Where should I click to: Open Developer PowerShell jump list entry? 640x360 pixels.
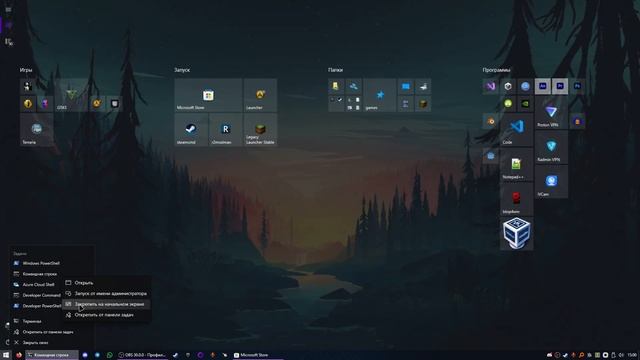[x=37, y=306]
